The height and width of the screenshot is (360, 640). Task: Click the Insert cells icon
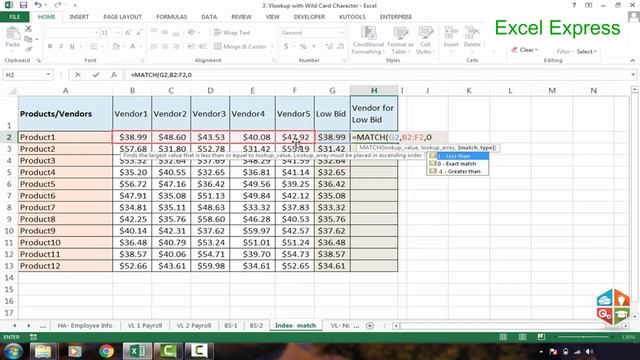pos(451,37)
